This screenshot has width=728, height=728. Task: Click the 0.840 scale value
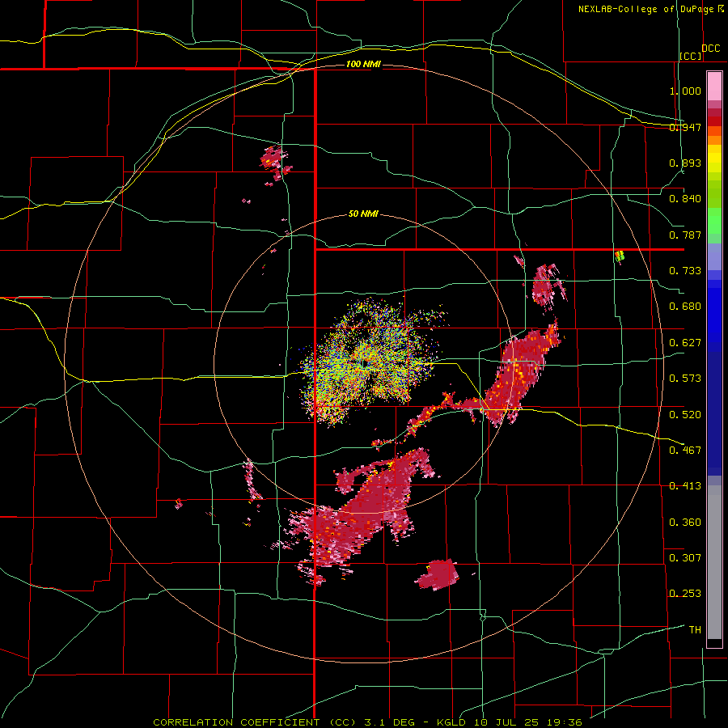coord(685,199)
